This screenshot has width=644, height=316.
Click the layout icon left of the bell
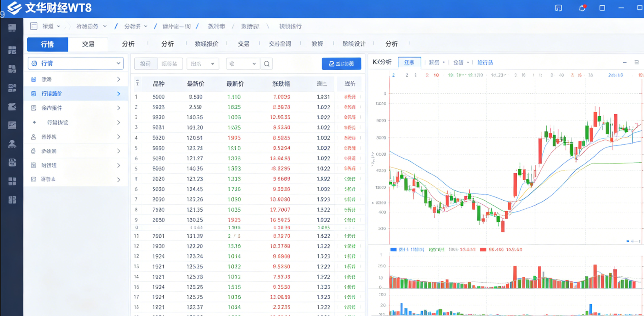point(558,8)
